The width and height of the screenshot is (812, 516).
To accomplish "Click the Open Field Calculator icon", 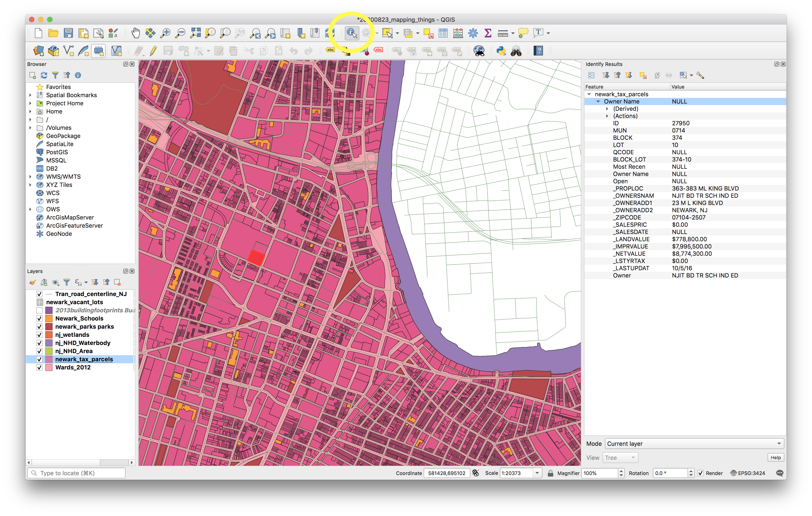I will click(x=458, y=33).
